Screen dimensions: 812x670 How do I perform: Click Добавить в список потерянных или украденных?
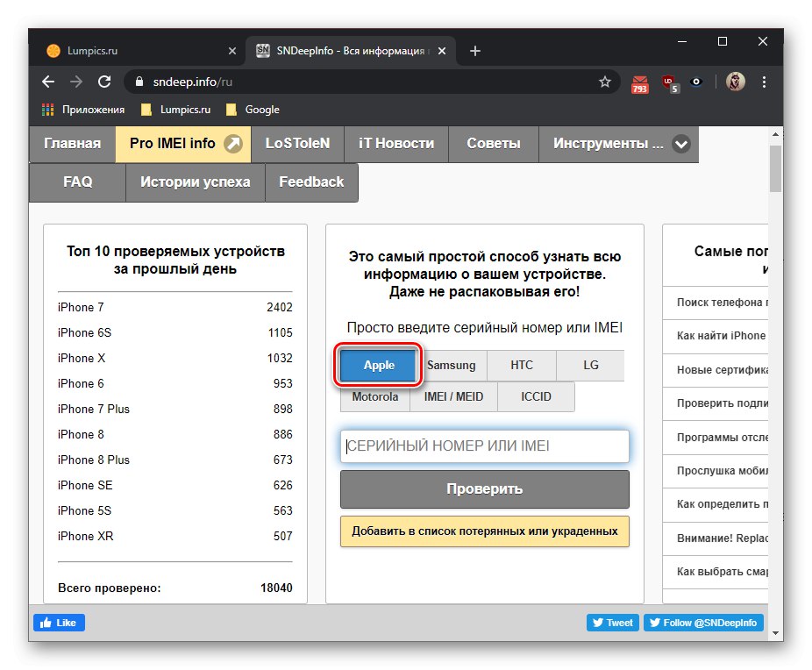[485, 531]
